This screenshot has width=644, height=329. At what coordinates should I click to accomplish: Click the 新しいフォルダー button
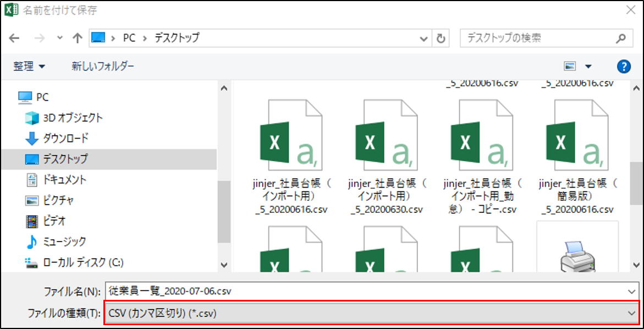(x=103, y=67)
